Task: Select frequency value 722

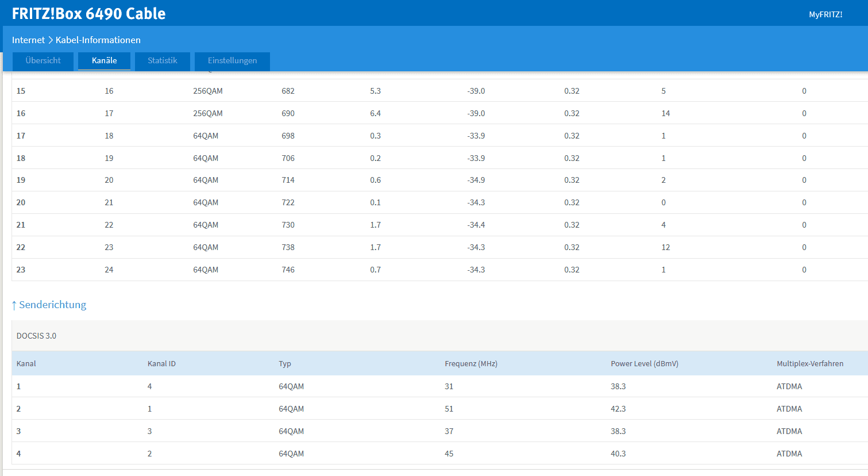Action: click(x=288, y=202)
